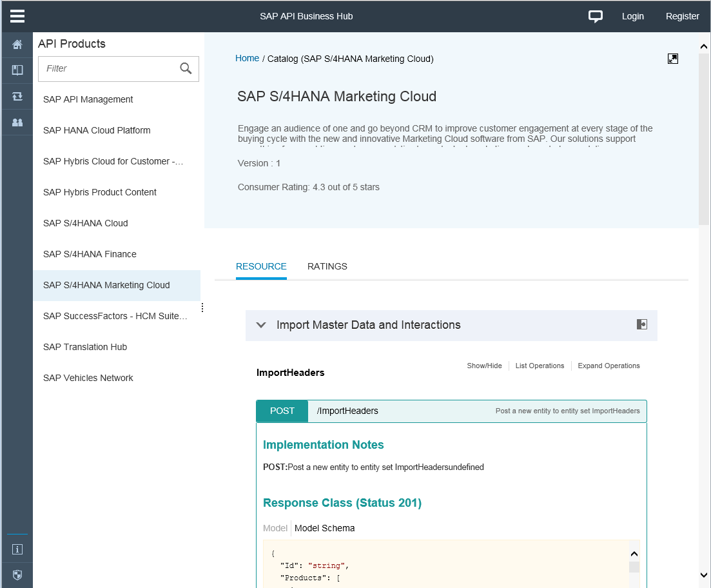Click the Login link
The image size is (711, 588).
[632, 16]
